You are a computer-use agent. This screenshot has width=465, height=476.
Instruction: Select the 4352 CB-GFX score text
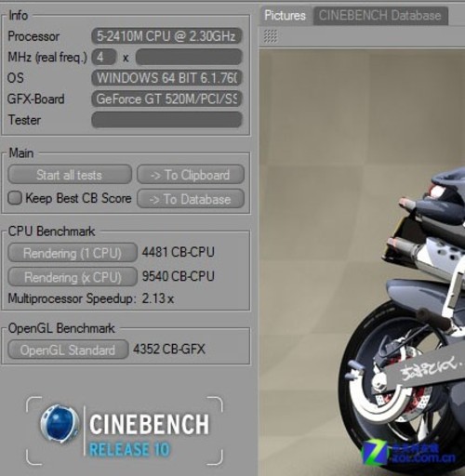pos(169,350)
